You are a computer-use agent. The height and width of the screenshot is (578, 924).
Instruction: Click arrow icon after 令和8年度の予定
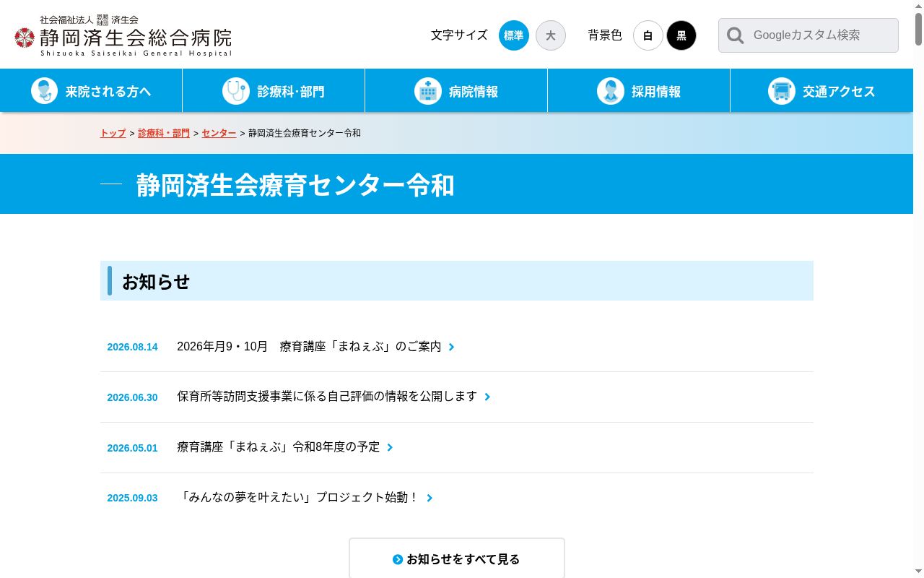(x=390, y=447)
